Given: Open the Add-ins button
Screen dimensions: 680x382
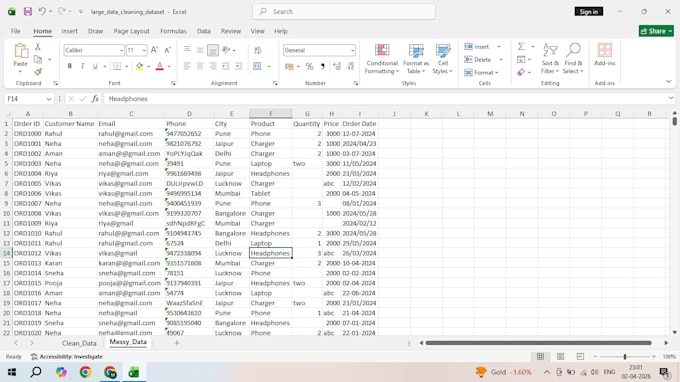Looking at the screenshot, I should point(605,55).
